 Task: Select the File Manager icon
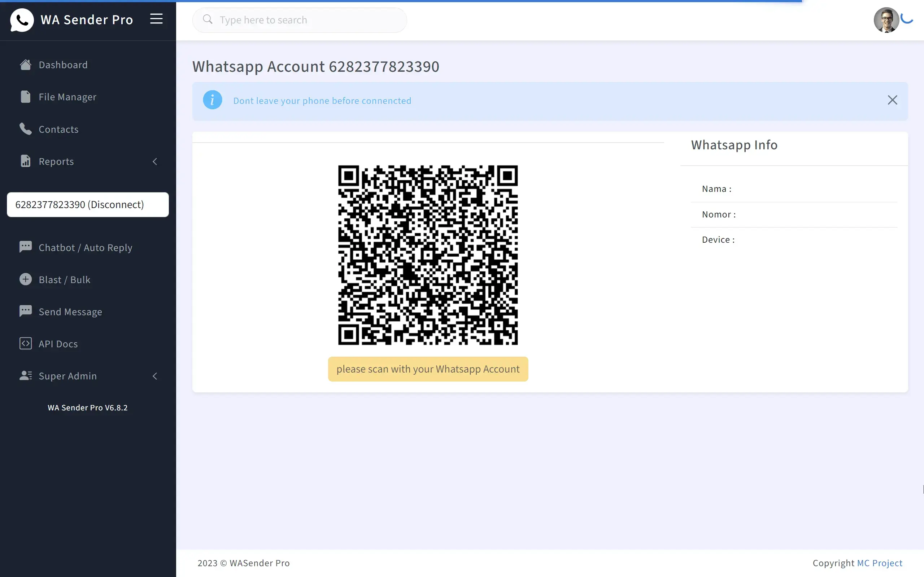[26, 97]
